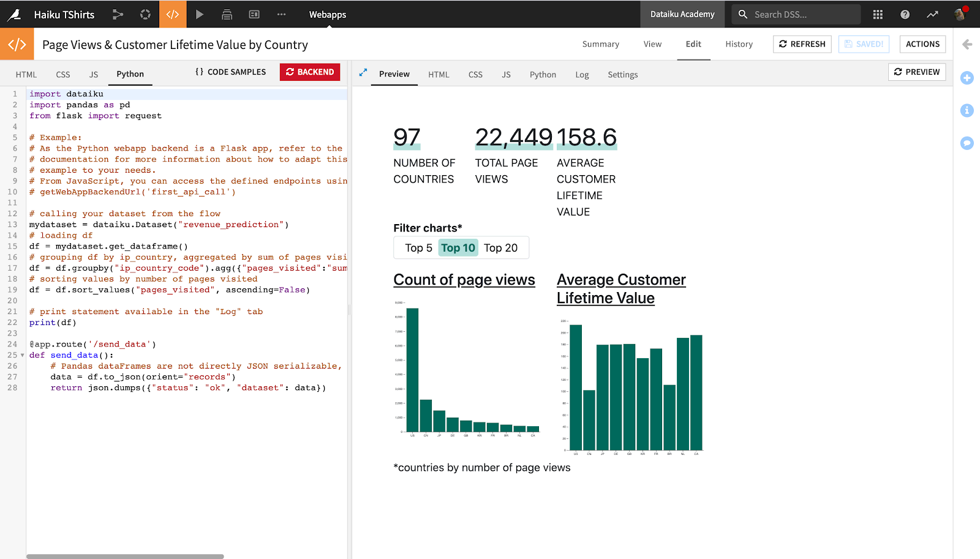The height and width of the screenshot is (559, 980).
Task: Click the back arrow in right sidebar
Action: pyautogui.click(x=967, y=44)
